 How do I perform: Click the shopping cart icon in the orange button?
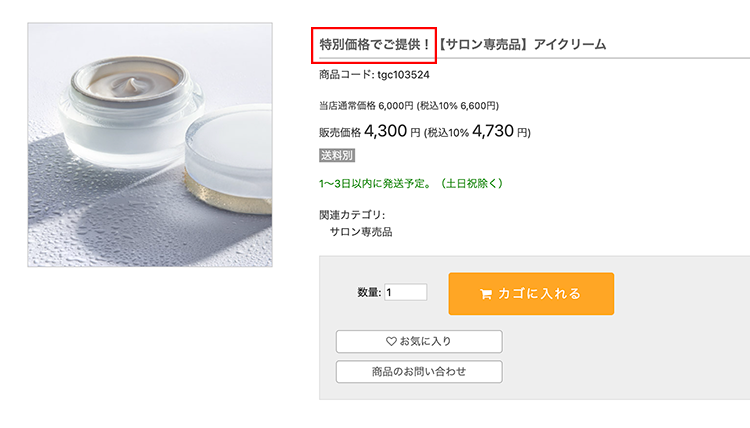[486, 294]
